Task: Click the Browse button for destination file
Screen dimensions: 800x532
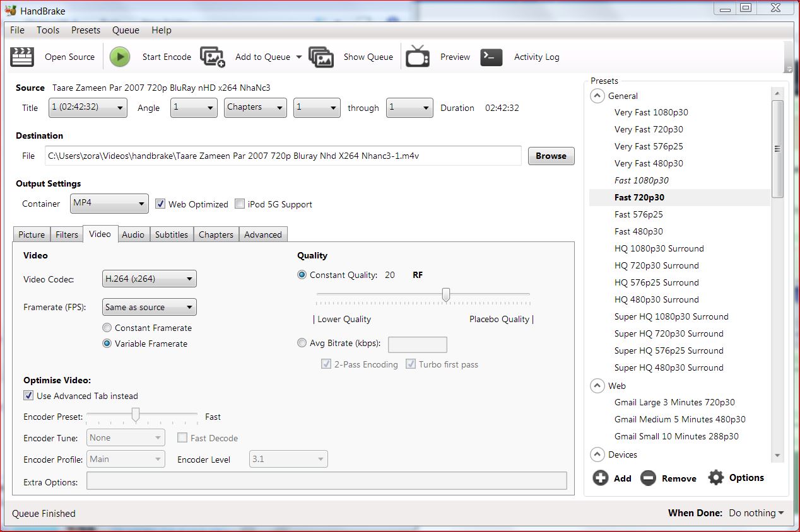Action: 551,156
